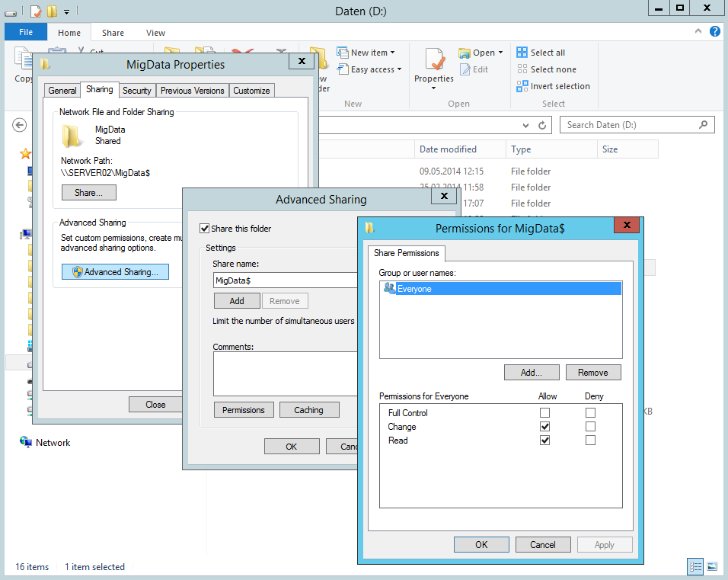Viewport: 728px width, 580px height.
Task: Expand the address bar history dropdown
Action: pyautogui.click(x=525, y=125)
